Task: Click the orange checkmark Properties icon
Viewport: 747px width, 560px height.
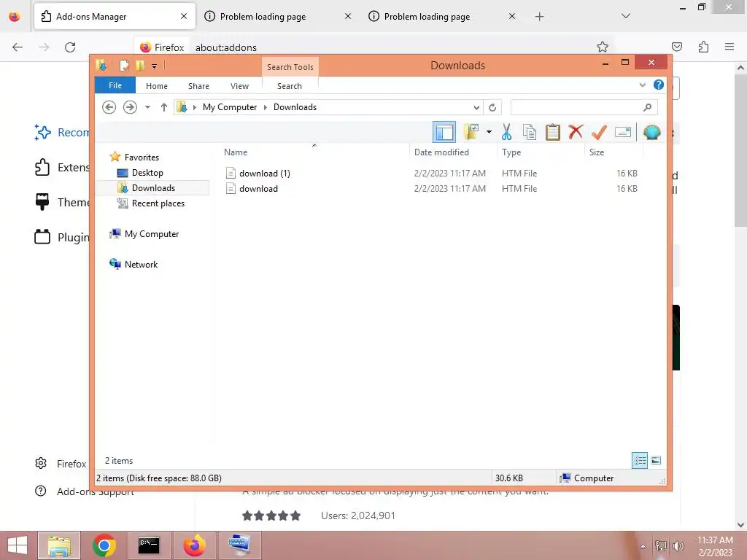Action: click(599, 132)
